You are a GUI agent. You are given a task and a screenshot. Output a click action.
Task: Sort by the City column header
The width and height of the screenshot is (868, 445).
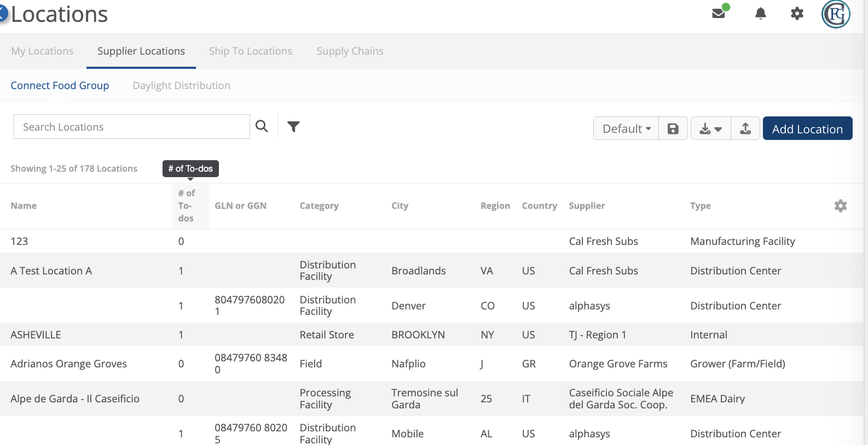click(400, 206)
